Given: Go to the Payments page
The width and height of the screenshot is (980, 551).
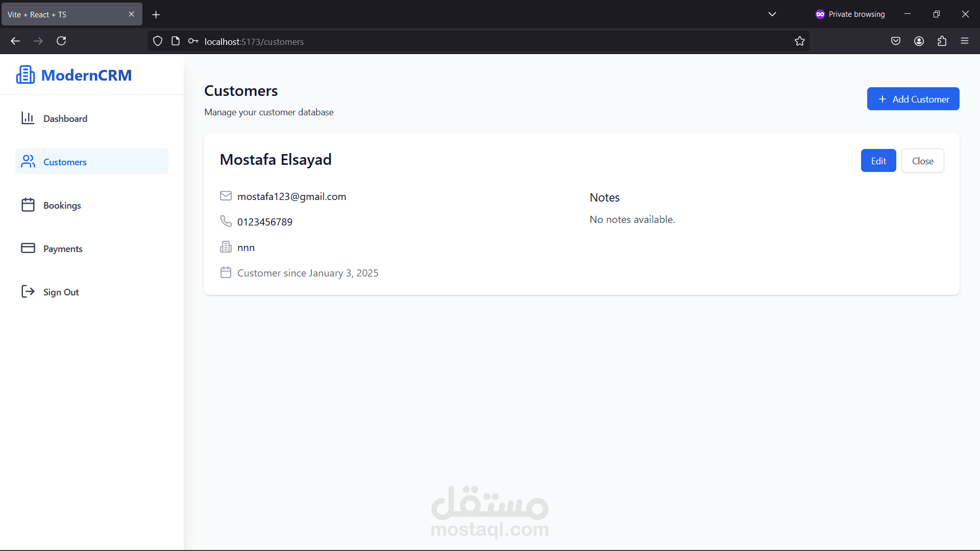Looking at the screenshot, I should [x=62, y=248].
